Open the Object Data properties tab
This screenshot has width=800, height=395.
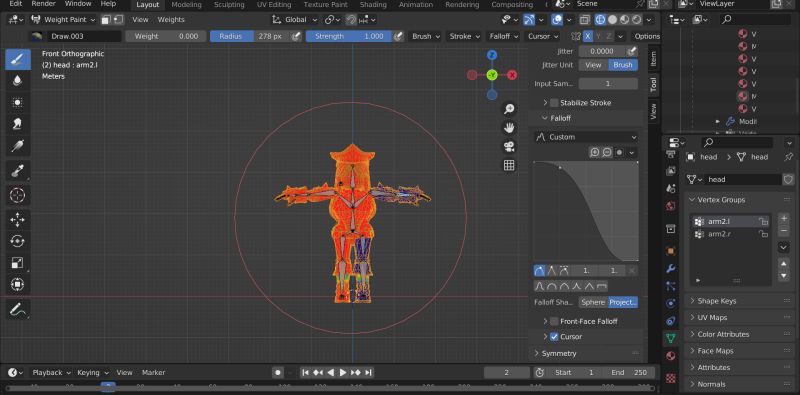671,338
